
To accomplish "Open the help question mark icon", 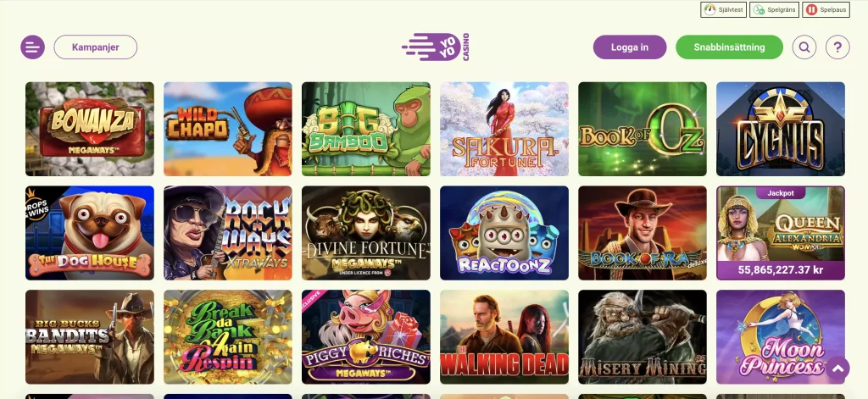I will click(837, 47).
